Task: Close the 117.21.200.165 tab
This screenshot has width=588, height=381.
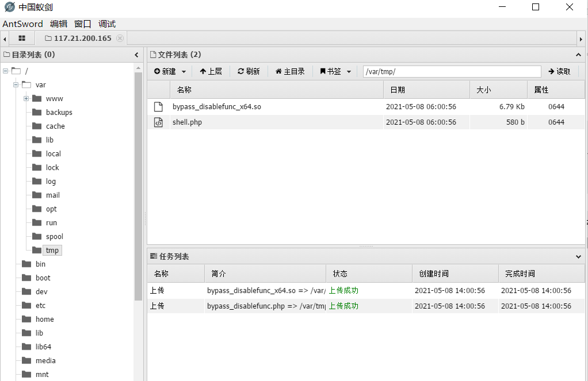Action: click(120, 38)
